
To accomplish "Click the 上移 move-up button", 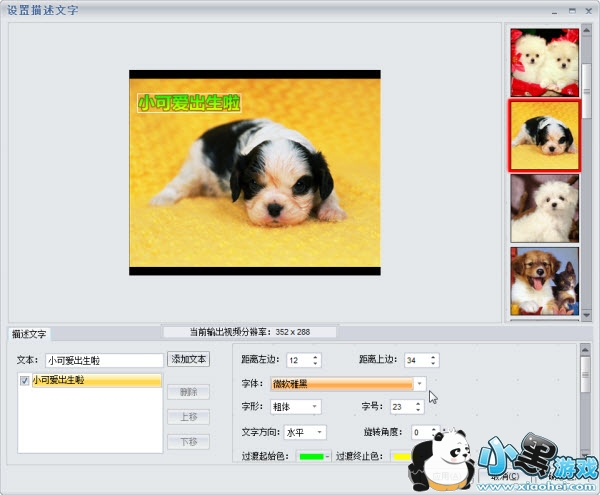I will [188, 417].
